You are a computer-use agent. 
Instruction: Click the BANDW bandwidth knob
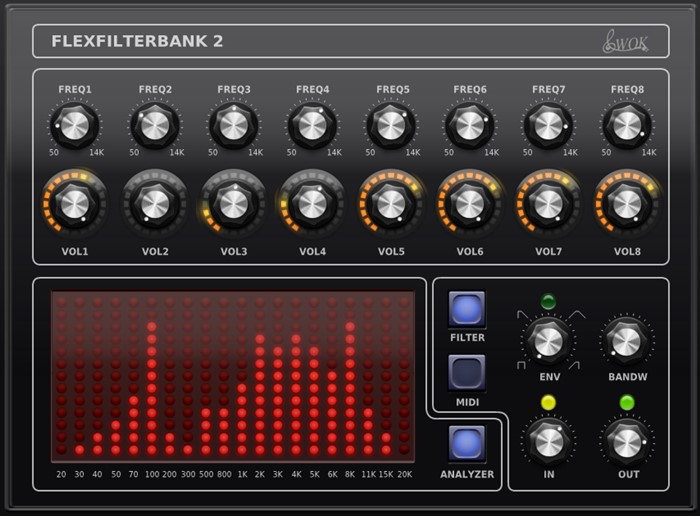(627, 341)
